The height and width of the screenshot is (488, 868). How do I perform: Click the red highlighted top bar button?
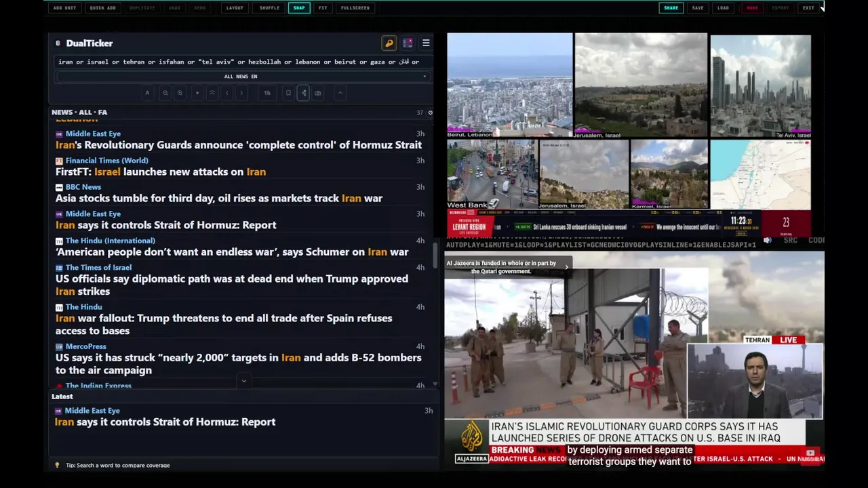pos(753,8)
